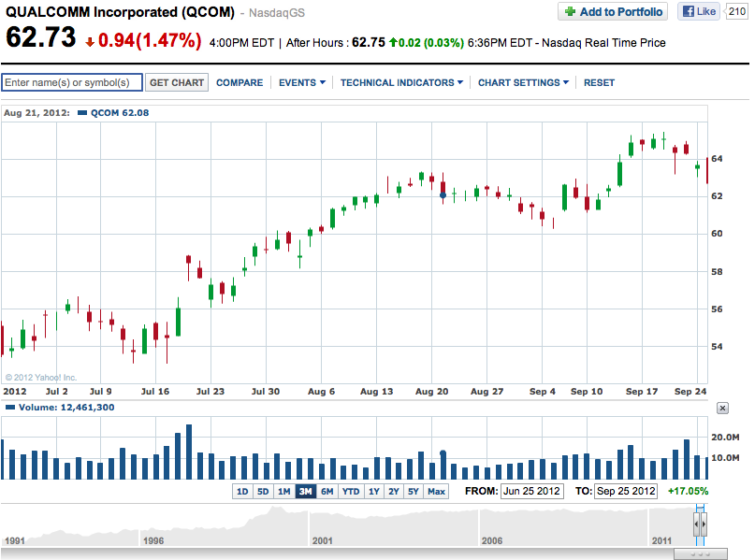Image resolution: width=755 pixels, height=560 pixels.
Task: Click the horizontal scrollbar thumb at the bottom
Action: click(700, 554)
